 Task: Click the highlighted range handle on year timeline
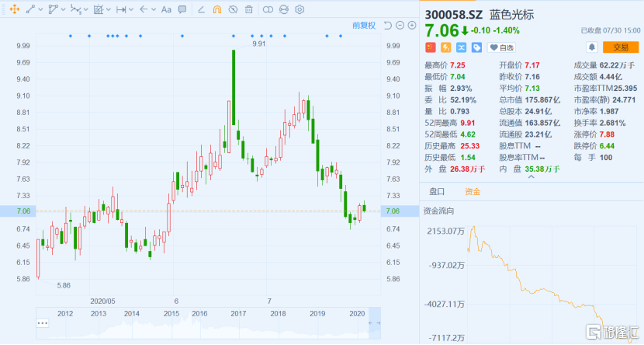click(375, 323)
